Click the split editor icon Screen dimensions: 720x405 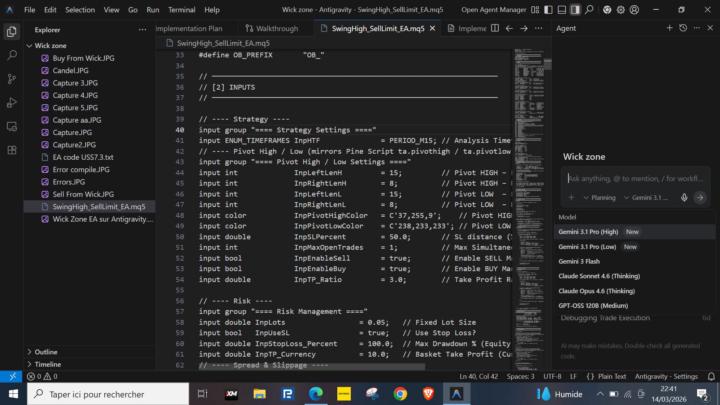495,28
